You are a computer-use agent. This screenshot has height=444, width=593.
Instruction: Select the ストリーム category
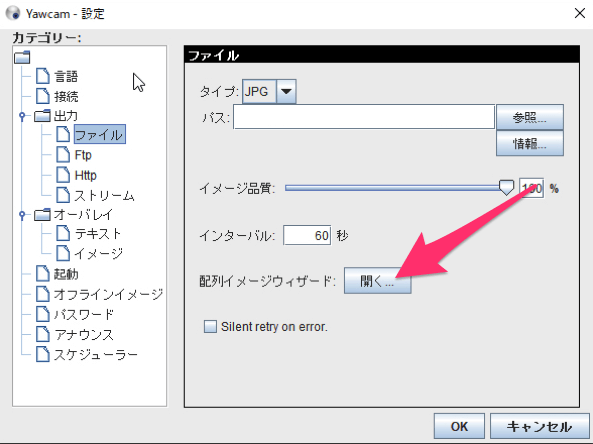(x=105, y=196)
